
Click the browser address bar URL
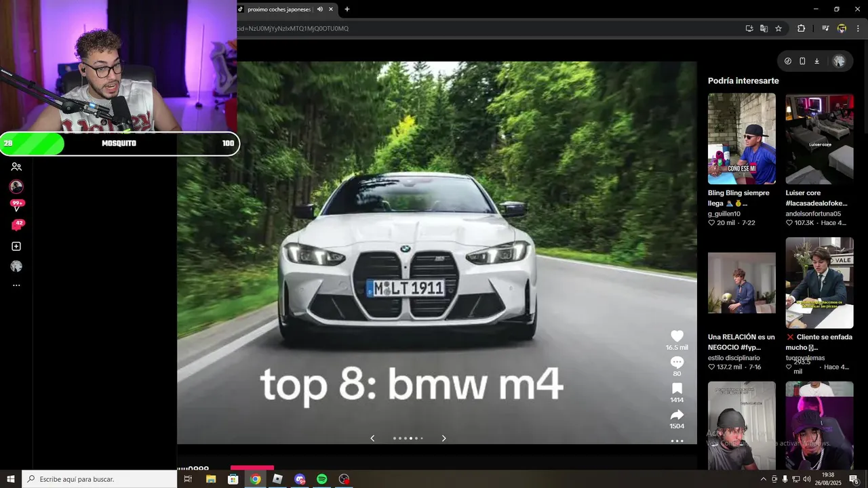pyautogui.click(x=293, y=28)
